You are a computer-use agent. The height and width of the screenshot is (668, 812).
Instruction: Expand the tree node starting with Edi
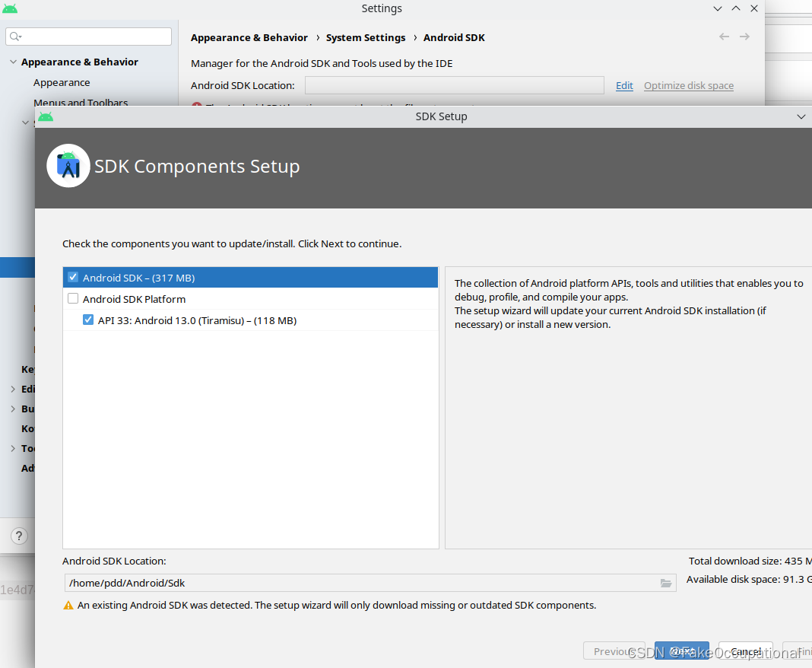(13, 390)
